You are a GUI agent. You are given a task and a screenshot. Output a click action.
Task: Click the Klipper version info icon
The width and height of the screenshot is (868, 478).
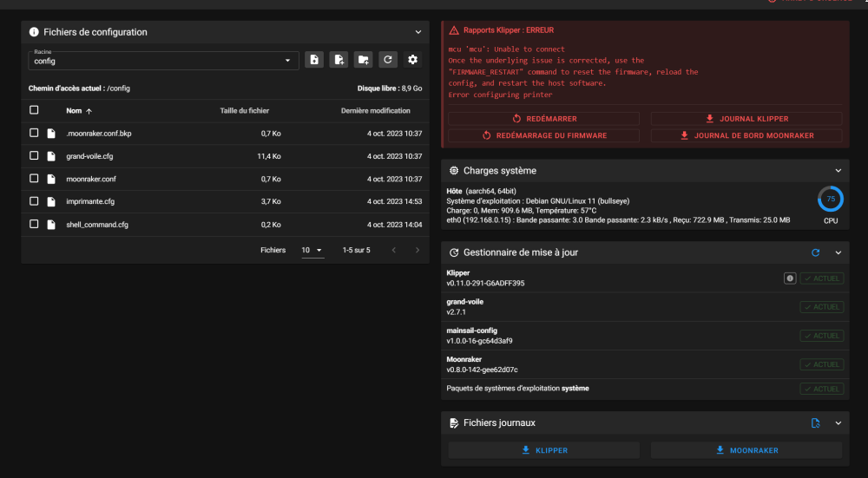tap(790, 278)
